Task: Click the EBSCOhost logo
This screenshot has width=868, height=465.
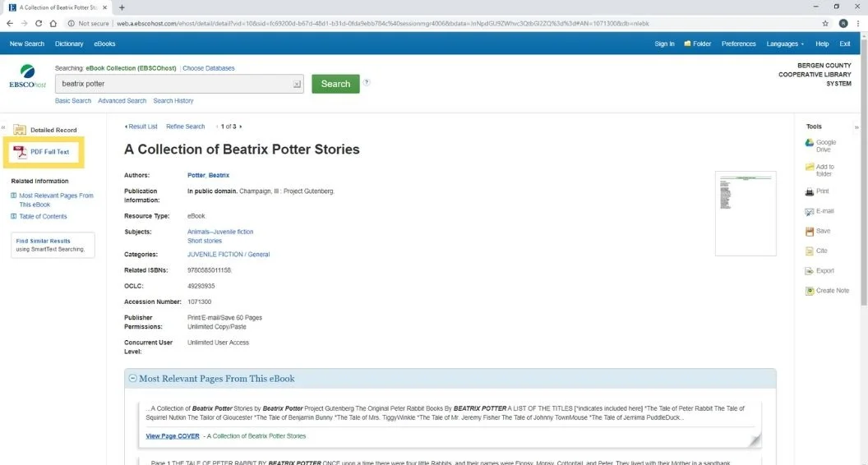Action: coord(27,76)
